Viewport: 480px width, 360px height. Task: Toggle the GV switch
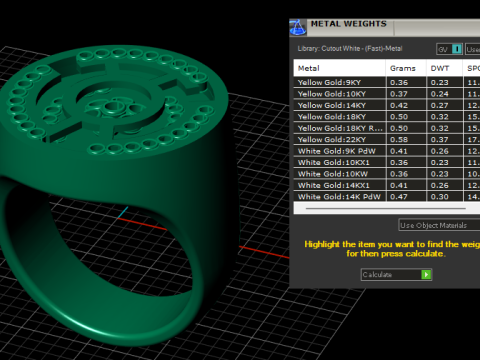(449, 49)
